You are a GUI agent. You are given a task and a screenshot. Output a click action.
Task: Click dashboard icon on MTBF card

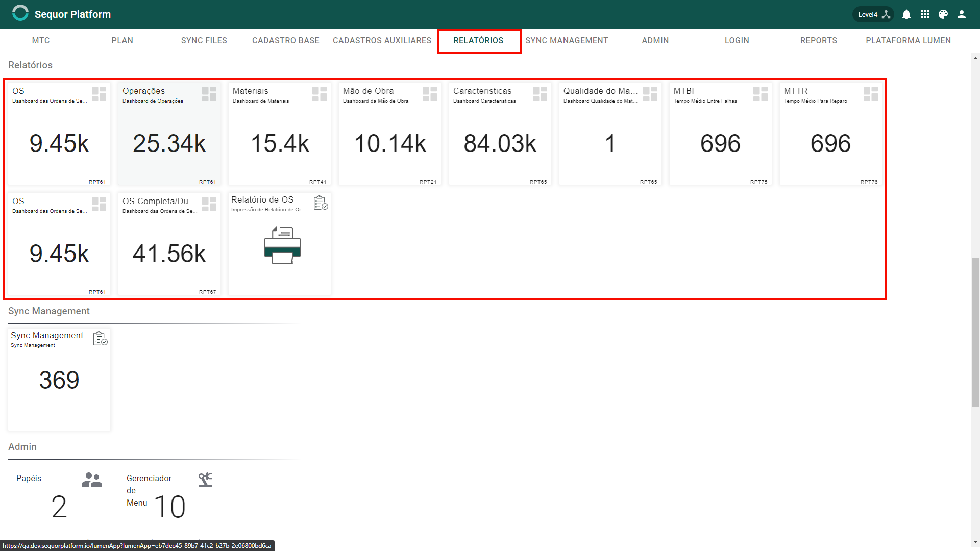[x=761, y=94]
